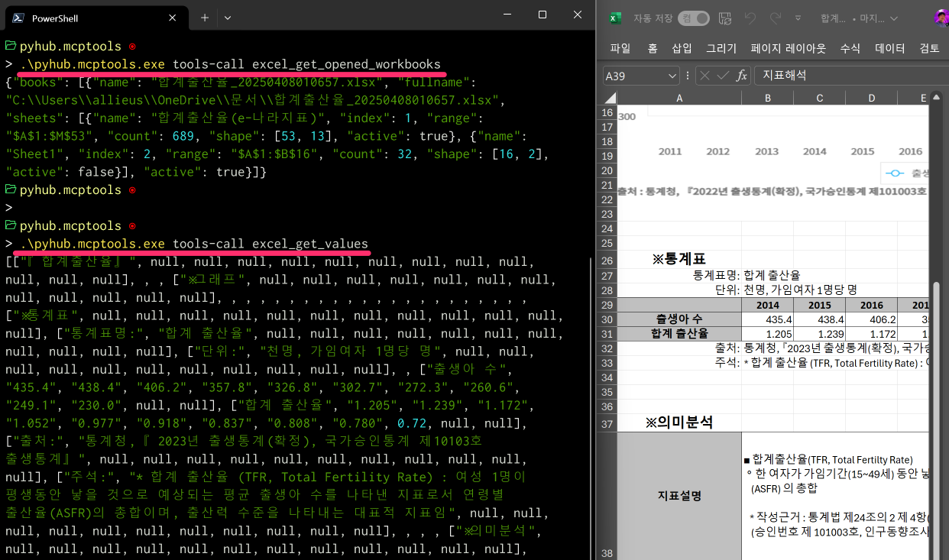Expand Customize Quick Access Toolbar dropdown
This screenshot has width=949, height=560.
798,18
